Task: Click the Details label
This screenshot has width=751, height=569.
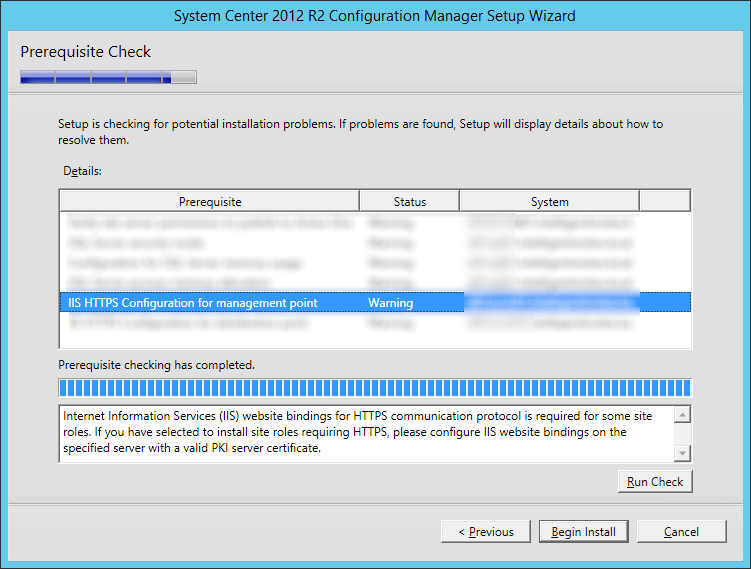Action: (82, 171)
